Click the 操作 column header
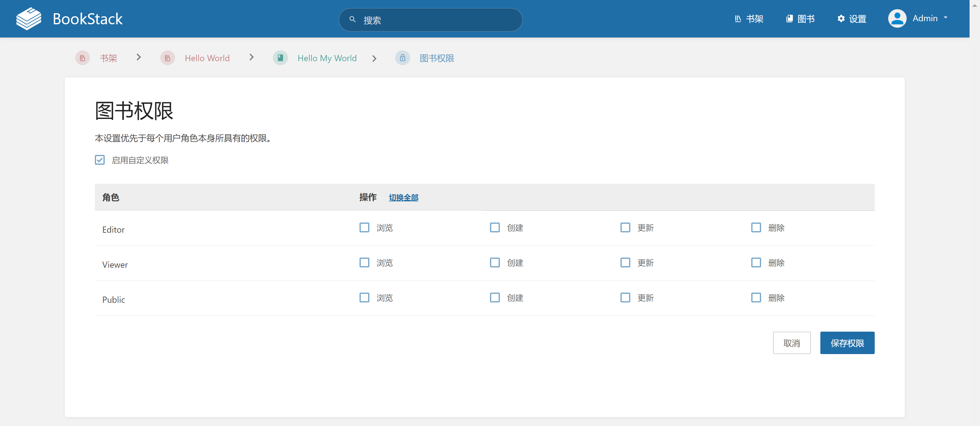 (x=368, y=197)
